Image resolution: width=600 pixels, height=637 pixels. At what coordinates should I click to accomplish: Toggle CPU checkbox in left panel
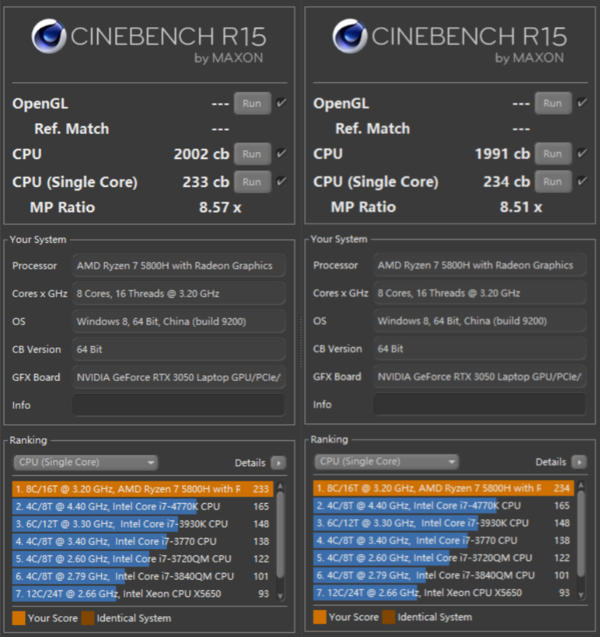[x=281, y=153]
